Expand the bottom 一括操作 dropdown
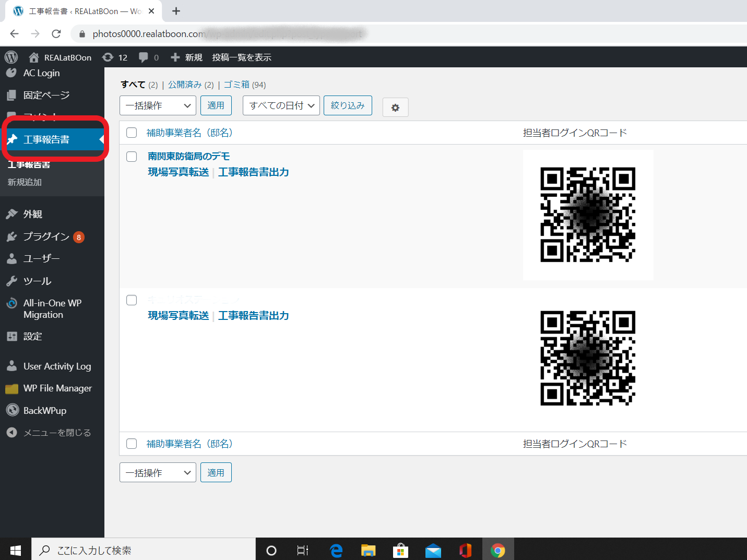 point(158,473)
